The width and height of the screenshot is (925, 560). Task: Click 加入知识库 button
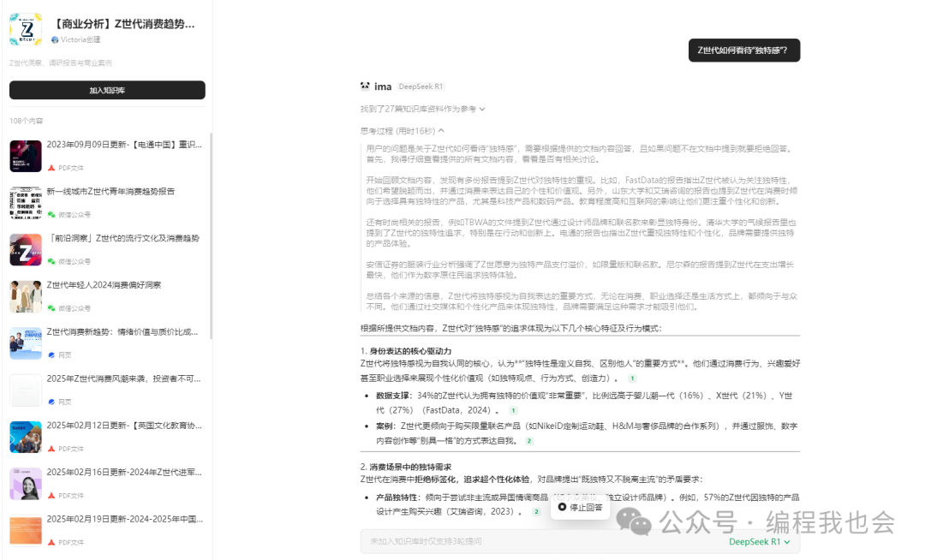(107, 90)
